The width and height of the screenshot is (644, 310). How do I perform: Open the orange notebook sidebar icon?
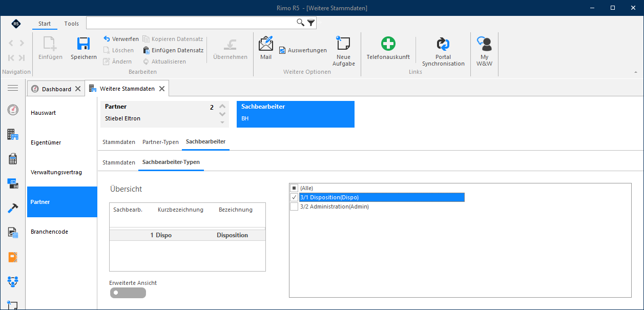click(x=13, y=257)
